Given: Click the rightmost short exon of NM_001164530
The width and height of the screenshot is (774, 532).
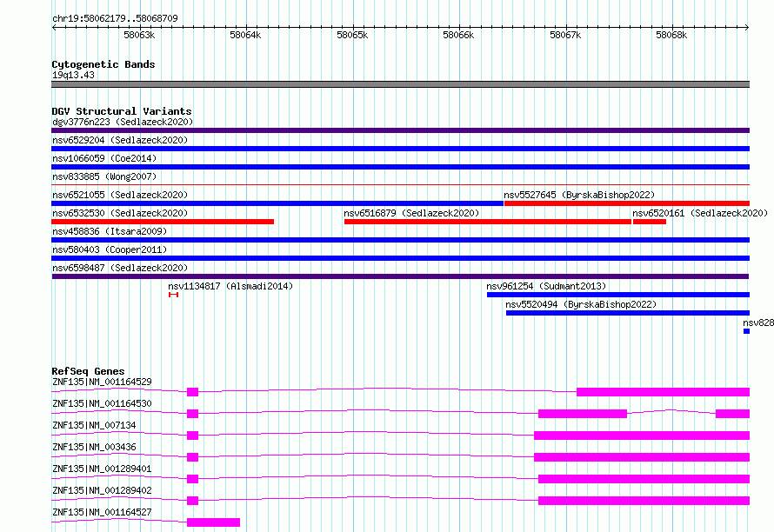Looking at the screenshot, I should pyautogui.click(x=732, y=414).
